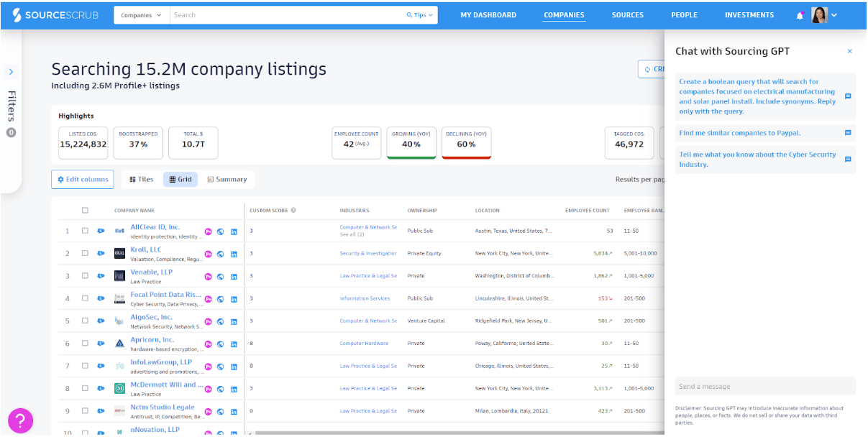This screenshot has height=437, width=868.
Task: Open the notifications bell
Action: pyautogui.click(x=800, y=15)
